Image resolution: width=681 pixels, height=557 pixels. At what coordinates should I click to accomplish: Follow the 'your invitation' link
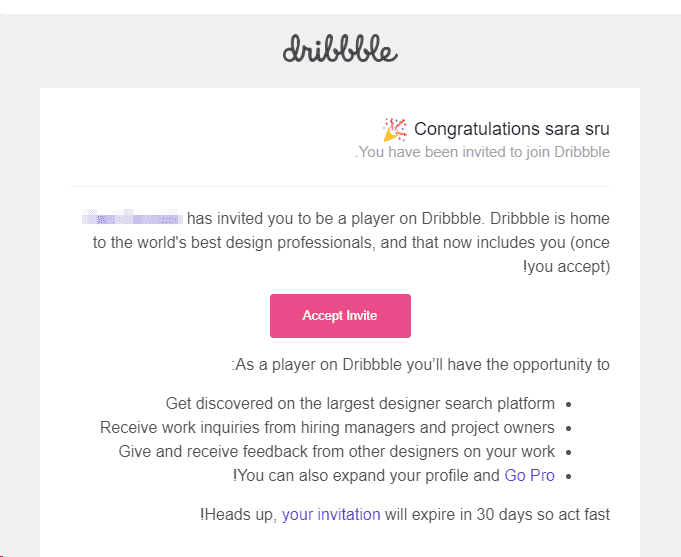click(x=331, y=515)
